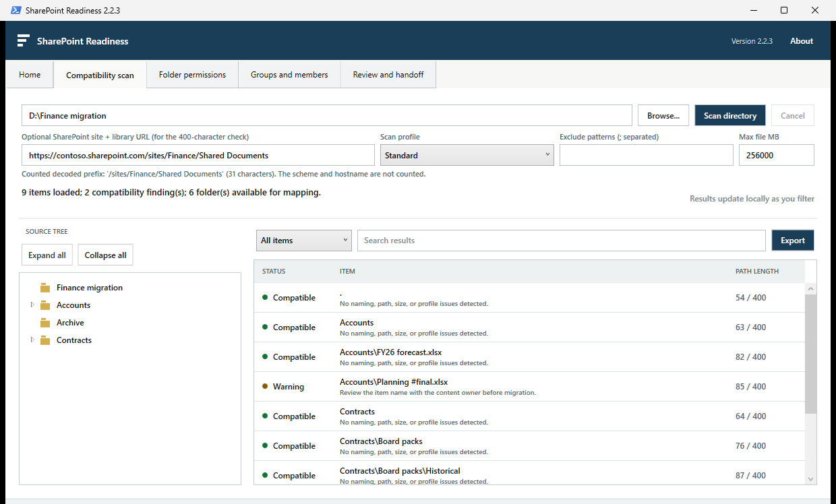Click the Finance migration folder icon
This screenshot has height=504, width=836.
45,288
